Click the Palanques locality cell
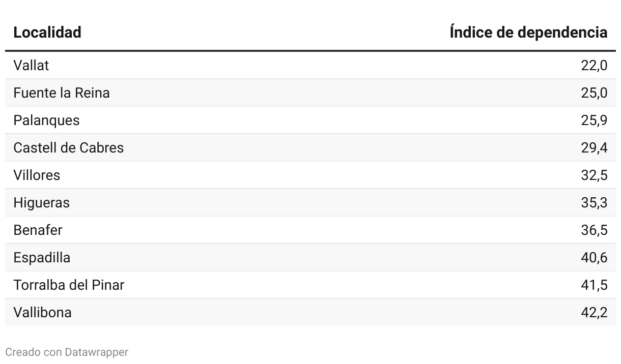Viewport: 621px width, 364px height. (46, 120)
